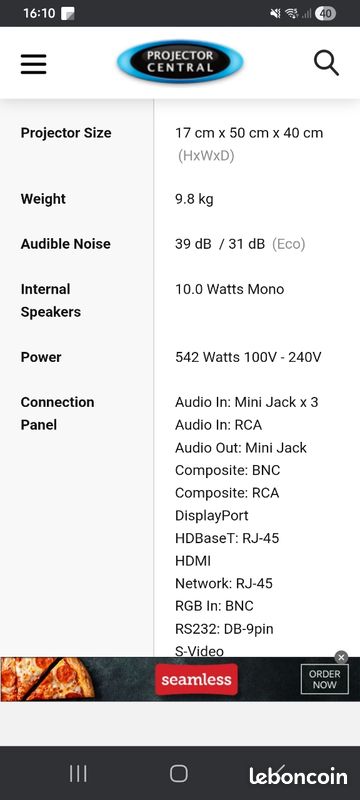
Task: Open the hamburger menu
Action: [34, 64]
